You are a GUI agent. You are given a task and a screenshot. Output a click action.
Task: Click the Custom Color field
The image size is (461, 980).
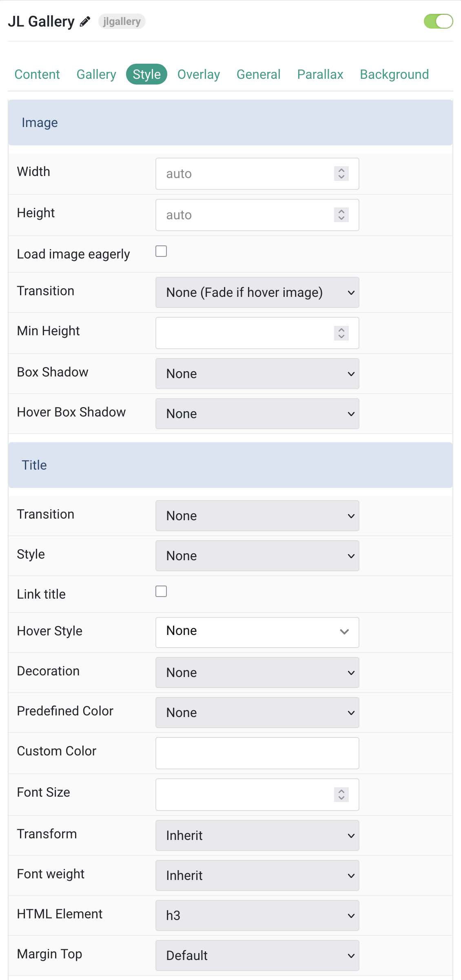[257, 753]
